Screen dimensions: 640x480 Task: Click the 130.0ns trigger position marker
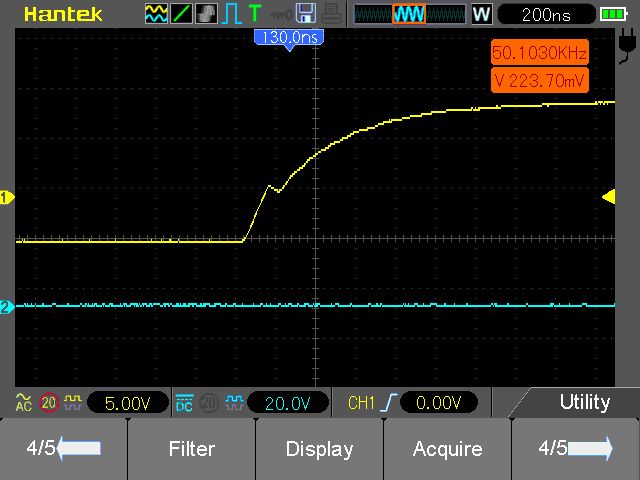[289, 39]
